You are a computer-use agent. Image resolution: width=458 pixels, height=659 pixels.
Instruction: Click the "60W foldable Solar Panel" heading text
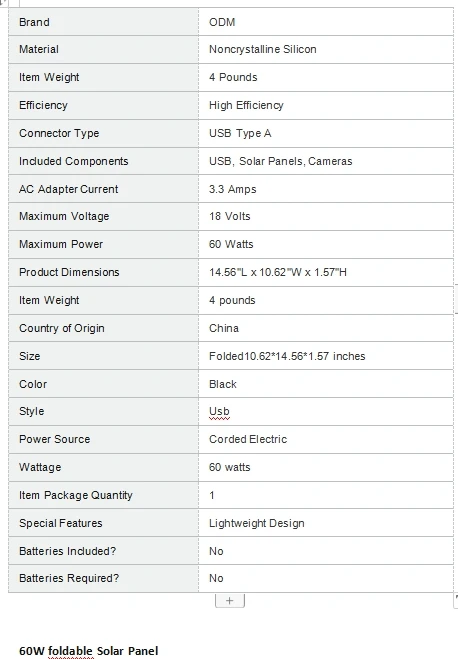click(89, 651)
